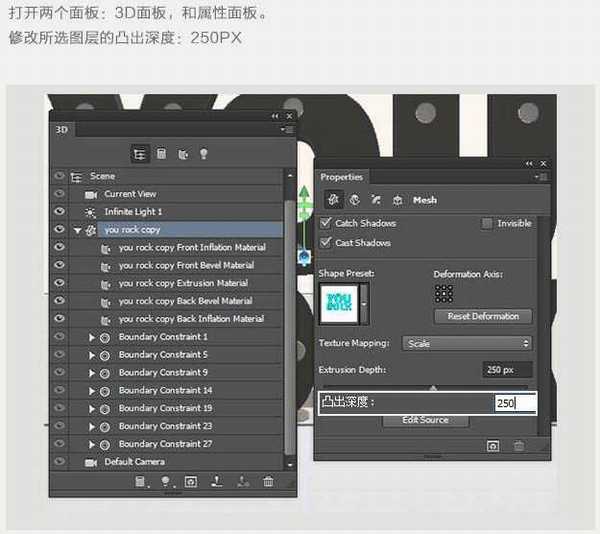Add new light from 3D panel bottom
600x534 pixels.
[x=166, y=482]
